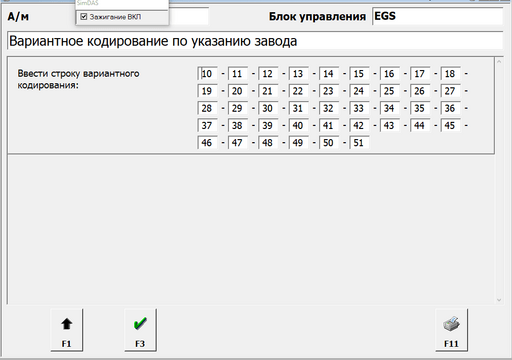Select coding byte field 42

coord(359,126)
